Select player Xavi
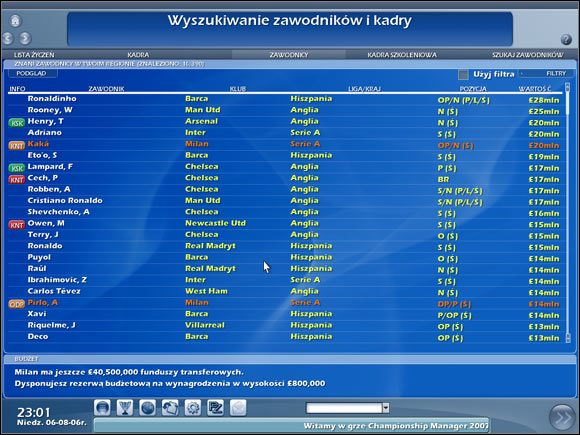The width and height of the screenshot is (580, 435). 37,314
